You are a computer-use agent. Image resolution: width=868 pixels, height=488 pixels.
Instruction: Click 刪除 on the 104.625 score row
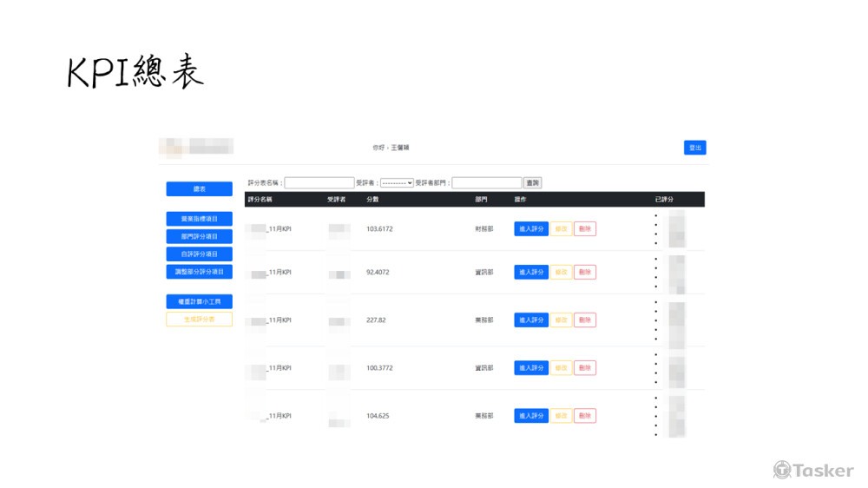585,416
